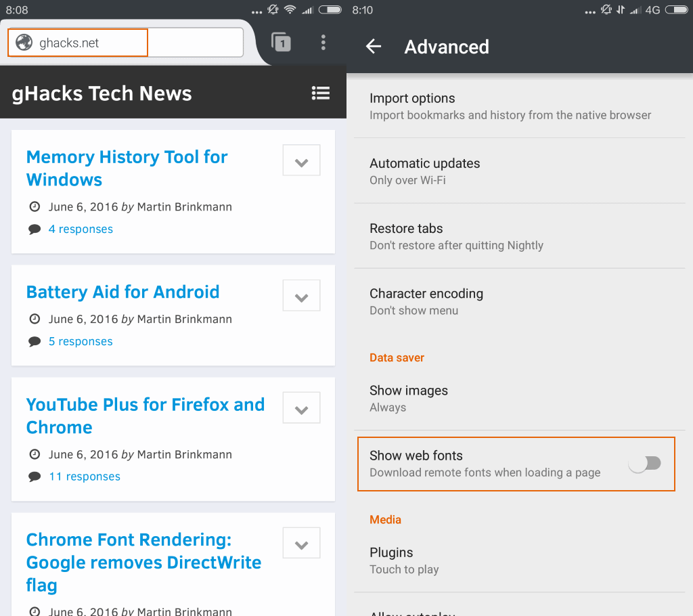Open the gHacks hamburger list menu
The height and width of the screenshot is (616, 693).
point(320,93)
